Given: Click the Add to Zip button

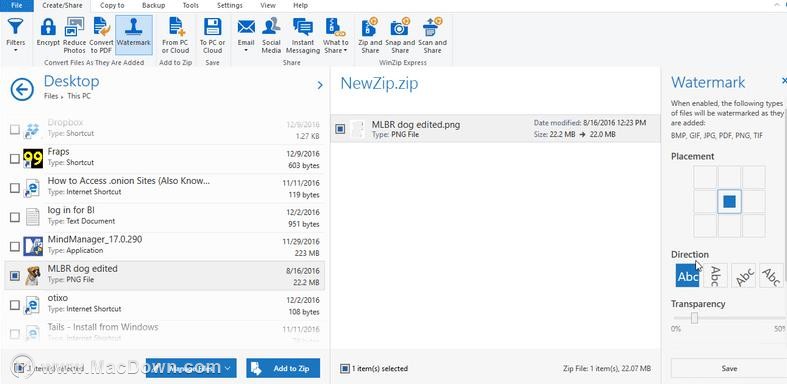Looking at the screenshot, I should click(x=283, y=368).
